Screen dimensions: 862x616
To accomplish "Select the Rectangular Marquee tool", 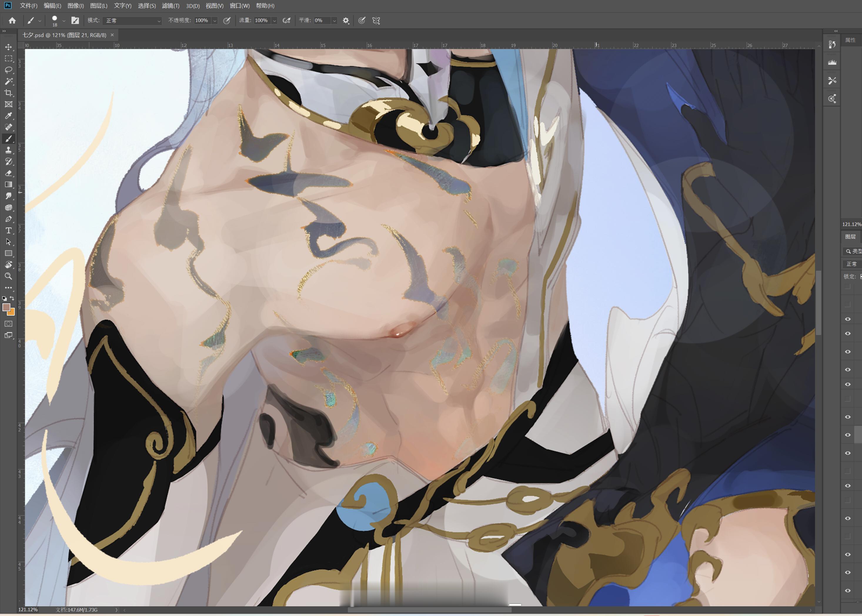I will (8, 58).
